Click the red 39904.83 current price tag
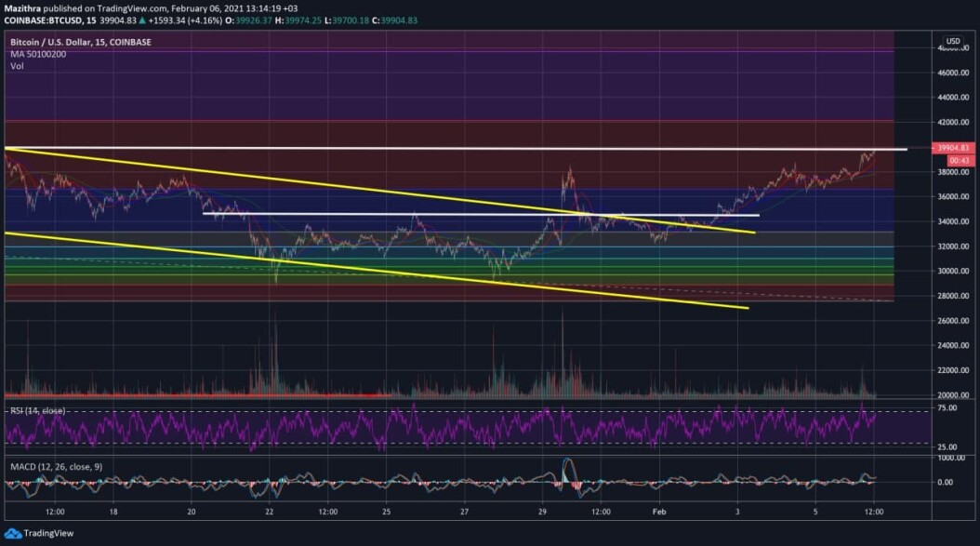The height and width of the screenshot is (546, 980). click(953, 148)
